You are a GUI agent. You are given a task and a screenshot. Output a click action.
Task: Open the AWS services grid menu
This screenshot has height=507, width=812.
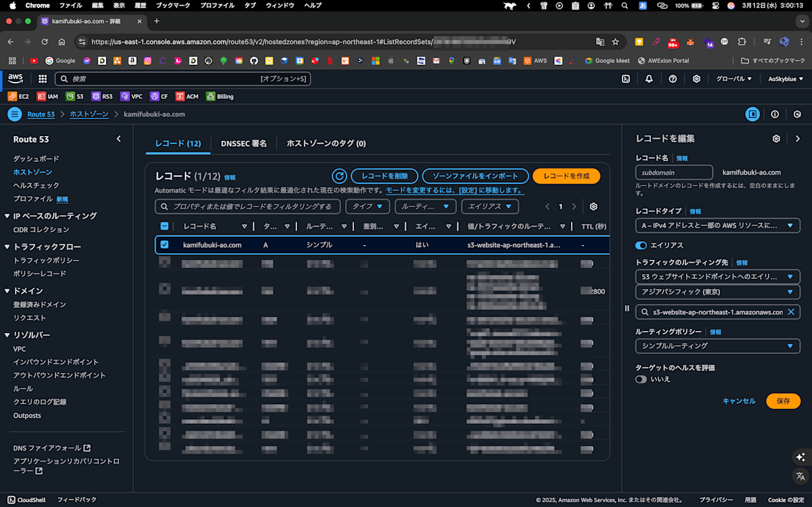43,79
